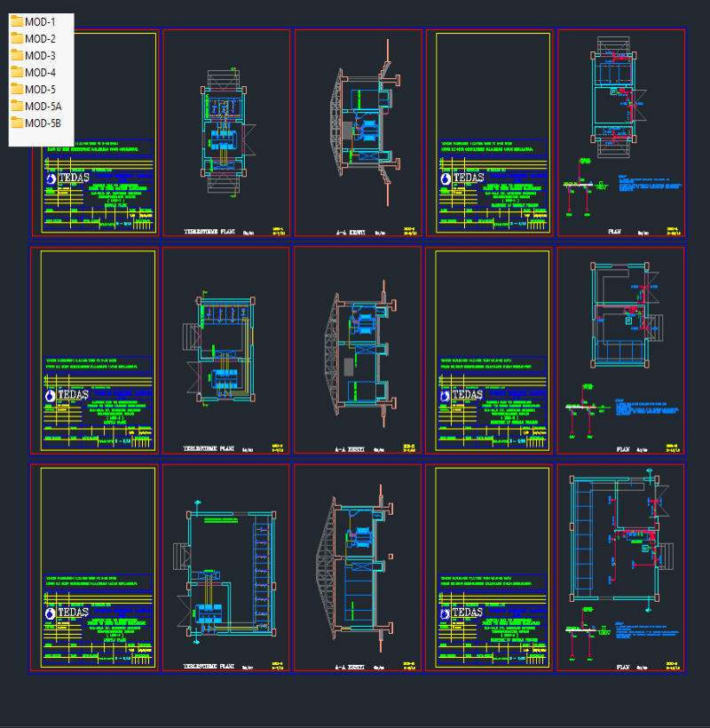Image resolution: width=710 pixels, height=728 pixels.
Task: Select the MOD-5B folder name
Action: tap(43, 123)
